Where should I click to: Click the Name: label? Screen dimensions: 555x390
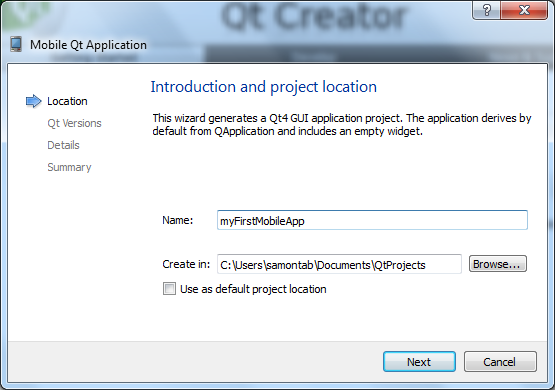tap(178, 220)
